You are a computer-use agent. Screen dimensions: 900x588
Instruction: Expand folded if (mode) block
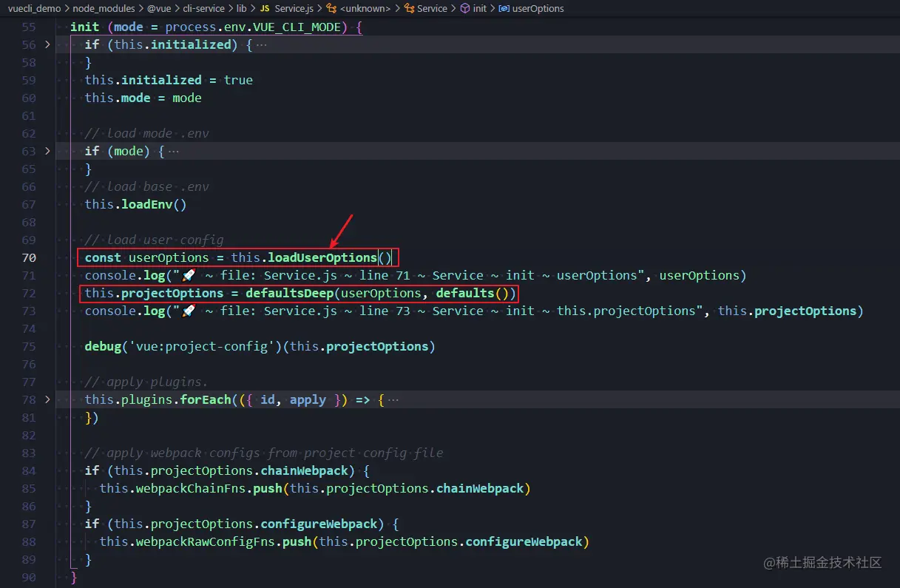(x=48, y=151)
